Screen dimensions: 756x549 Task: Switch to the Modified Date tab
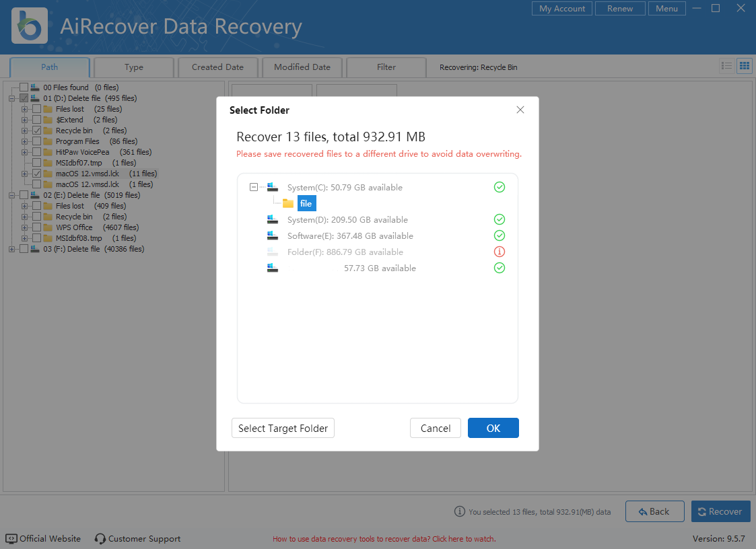[302, 67]
